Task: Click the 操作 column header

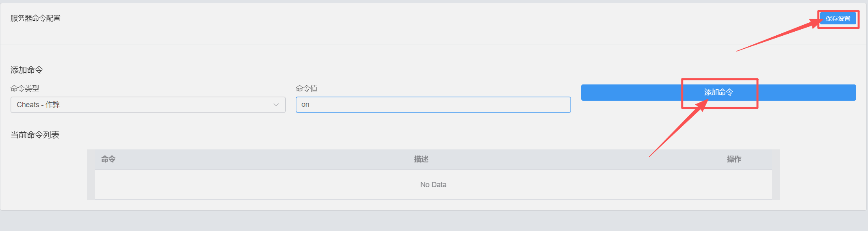Action: (x=734, y=159)
